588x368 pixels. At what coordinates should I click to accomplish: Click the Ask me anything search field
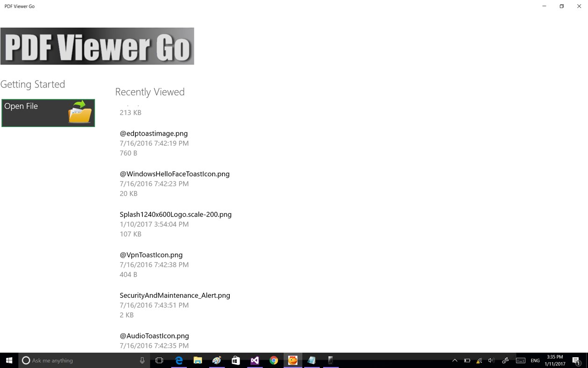pyautogui.click(x=75, y=360)
